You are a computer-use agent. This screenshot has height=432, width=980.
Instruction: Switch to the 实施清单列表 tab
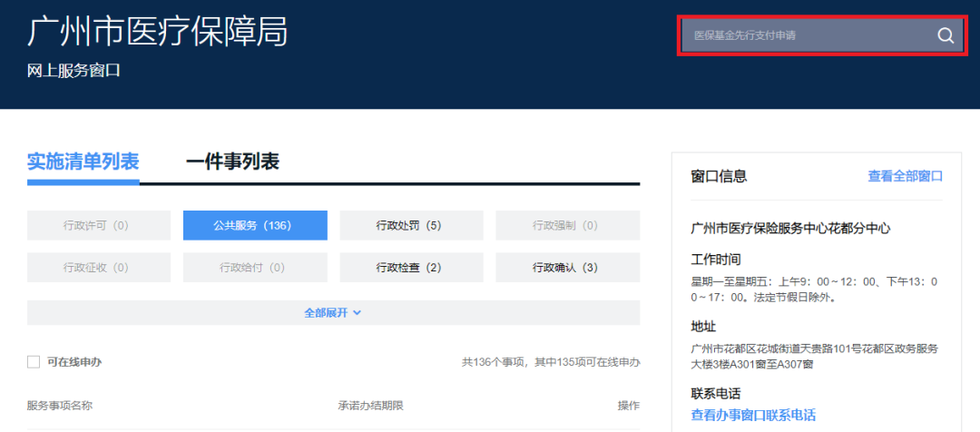[83, 162]
